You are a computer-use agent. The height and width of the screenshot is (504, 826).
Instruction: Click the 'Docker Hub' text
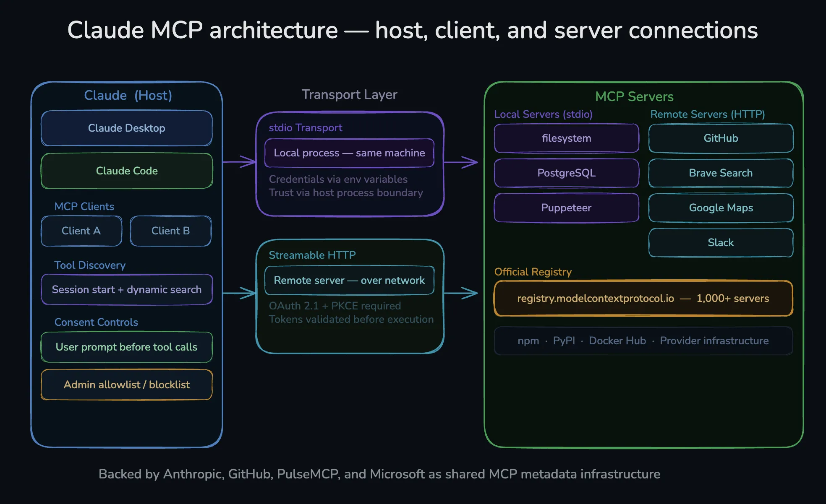[x=617, y=340]
